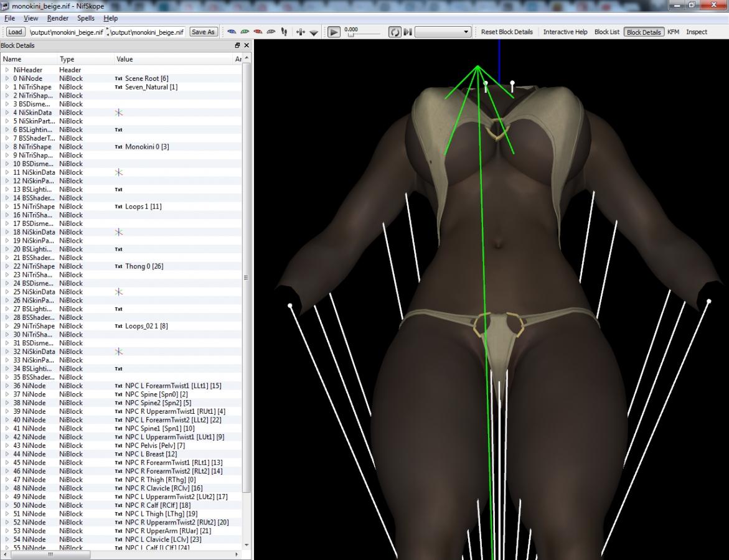Click the downward triangle toolbar icon
This screenshot has width=729, height=560.
click(314, 32)
